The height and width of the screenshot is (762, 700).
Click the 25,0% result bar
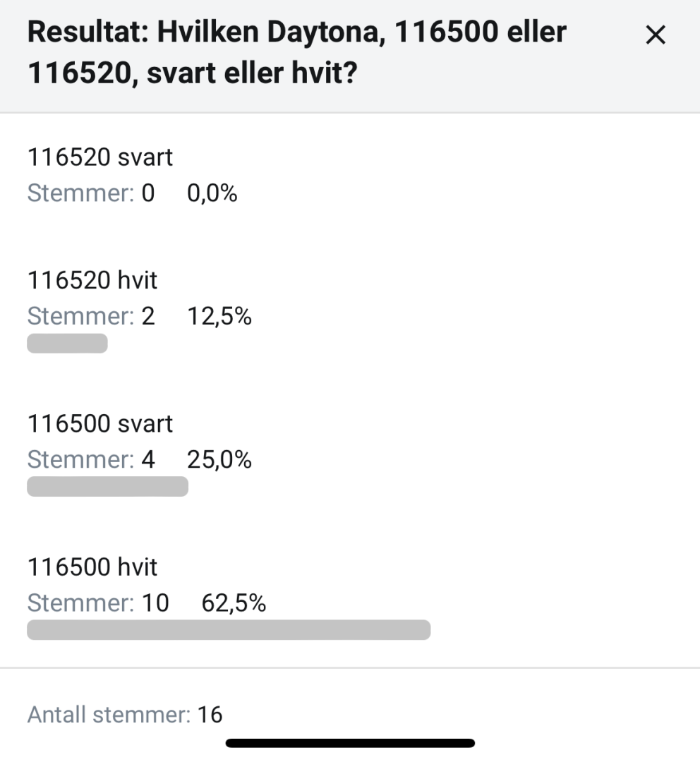(107, 486)
